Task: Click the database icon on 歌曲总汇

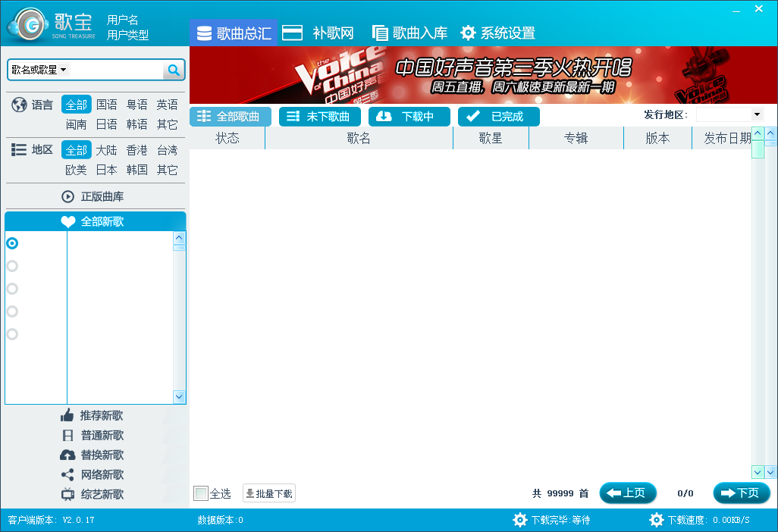Action: coord(204,33)
